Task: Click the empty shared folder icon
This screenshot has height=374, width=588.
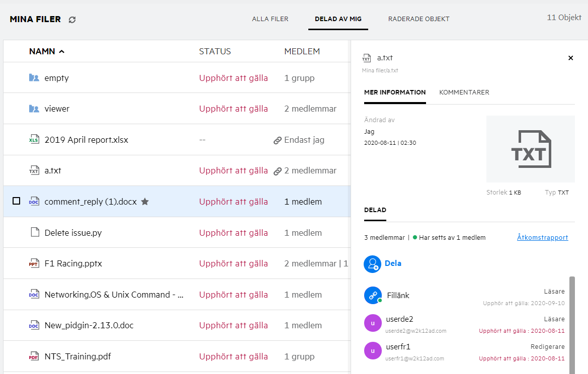Action: point(34,78)
